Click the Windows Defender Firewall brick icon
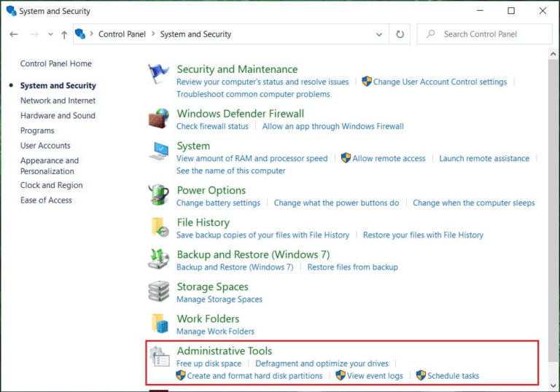560x392 pixels. [x=159, y=119]
